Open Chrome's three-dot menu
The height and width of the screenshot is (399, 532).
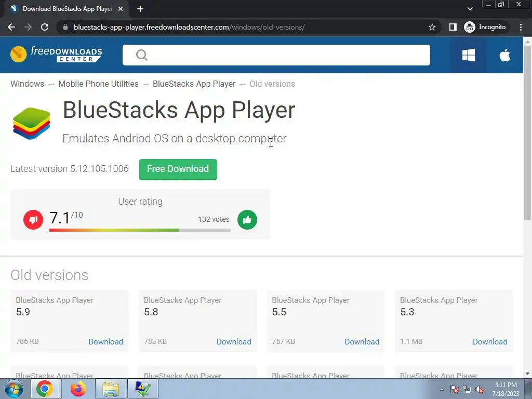521,27
